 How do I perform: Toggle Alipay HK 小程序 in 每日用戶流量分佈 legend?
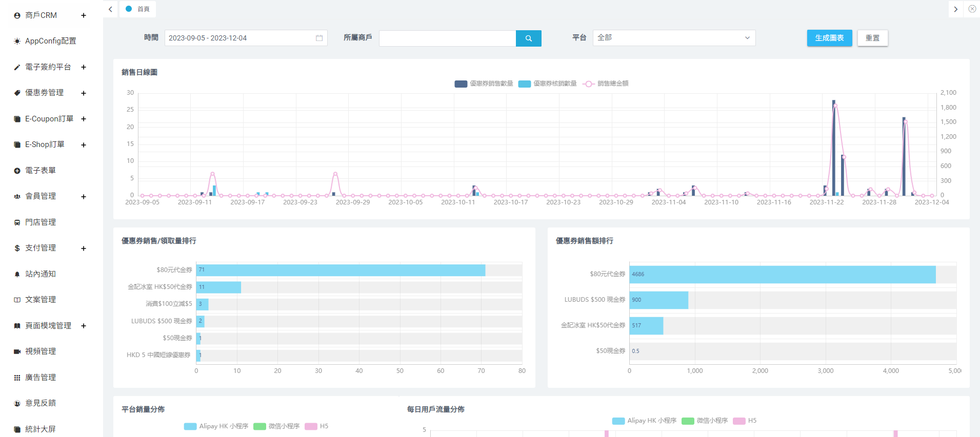pos(644,421)
